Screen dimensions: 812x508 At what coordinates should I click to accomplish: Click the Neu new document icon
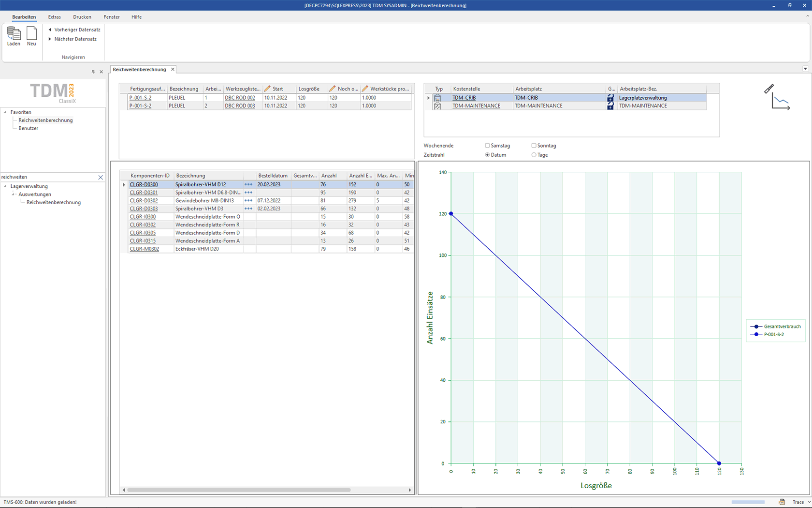(31, 33)
